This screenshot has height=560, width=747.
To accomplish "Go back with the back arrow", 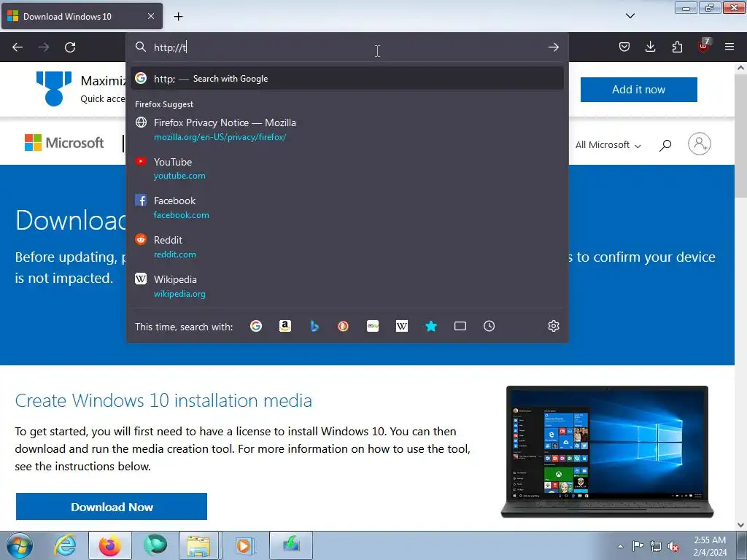I will [x=18, y=47].
